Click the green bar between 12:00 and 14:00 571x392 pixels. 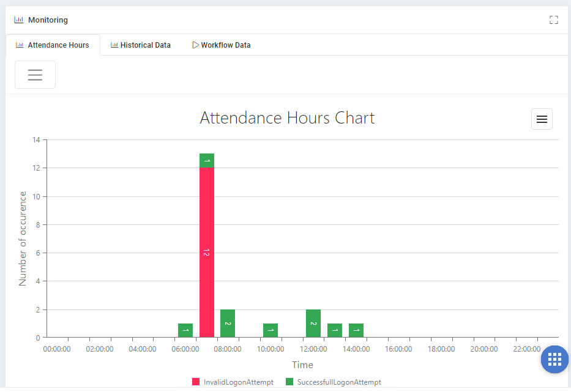(335, 330)
